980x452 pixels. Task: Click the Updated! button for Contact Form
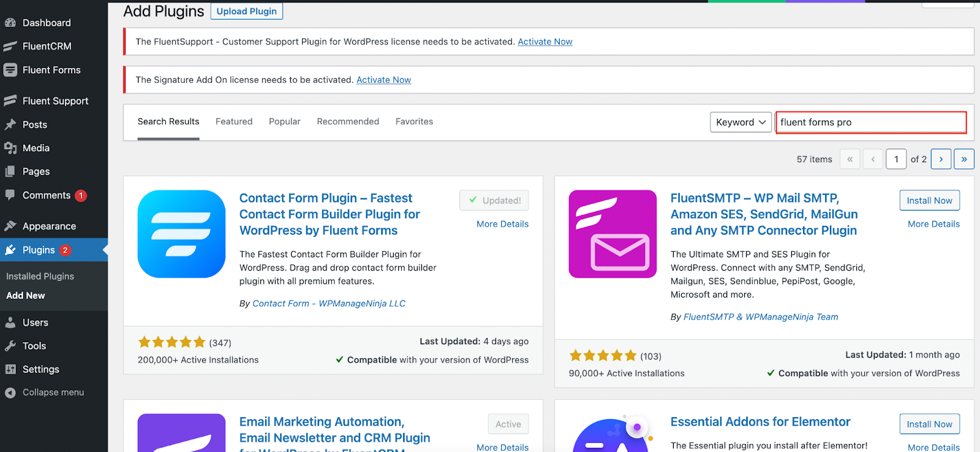tap(494, 200)
